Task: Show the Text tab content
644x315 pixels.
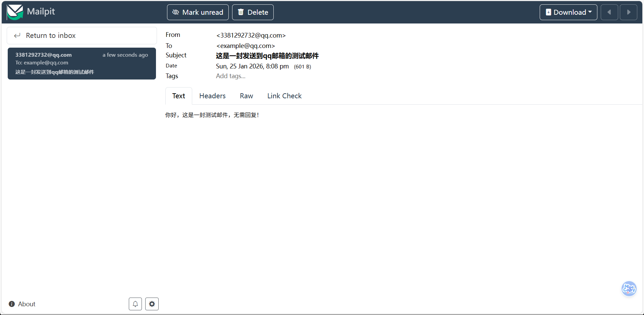Action: 178,96
